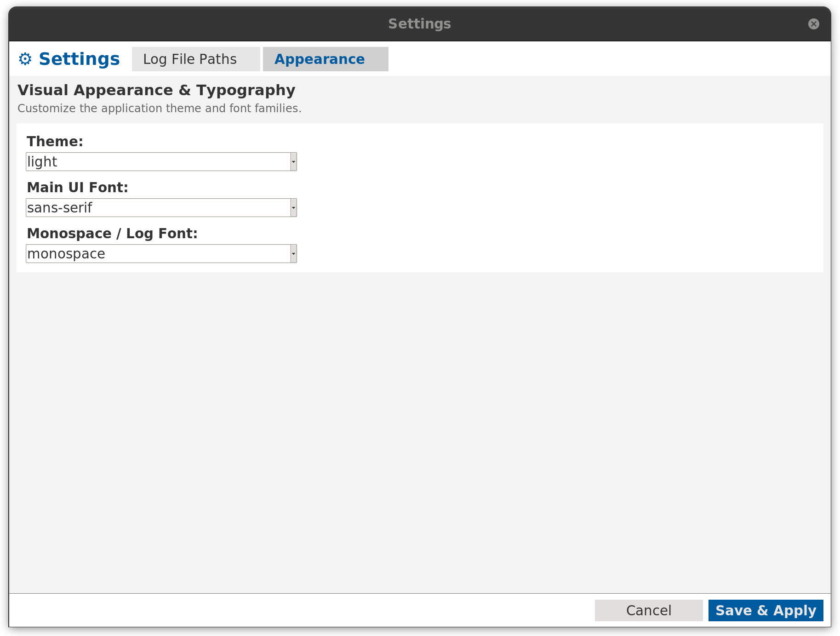Open the Main UI Font dropdown
840x636 pixels.
(x=161, y=208)
